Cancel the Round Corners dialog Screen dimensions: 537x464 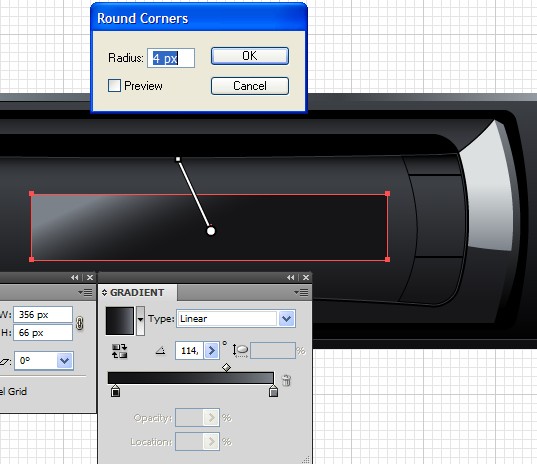(x=250, y=86)
